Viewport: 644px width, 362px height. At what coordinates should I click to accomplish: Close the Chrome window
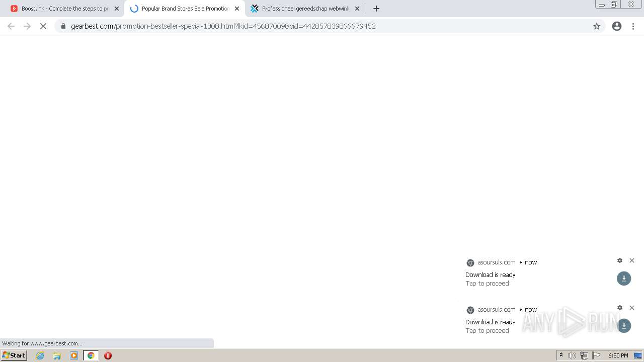631,5
